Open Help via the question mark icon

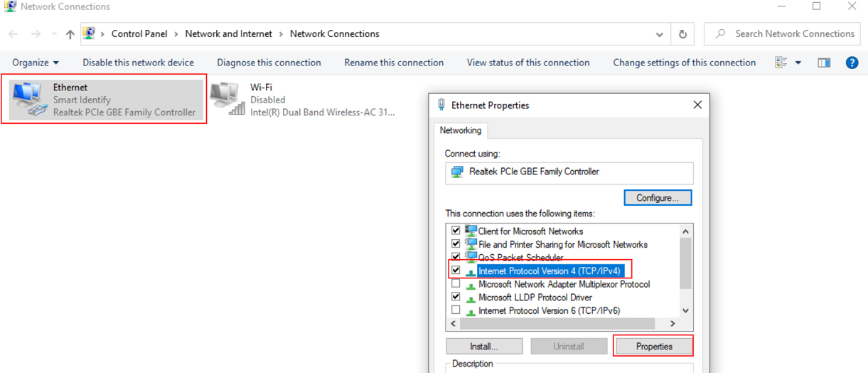[x=852, y=63]
